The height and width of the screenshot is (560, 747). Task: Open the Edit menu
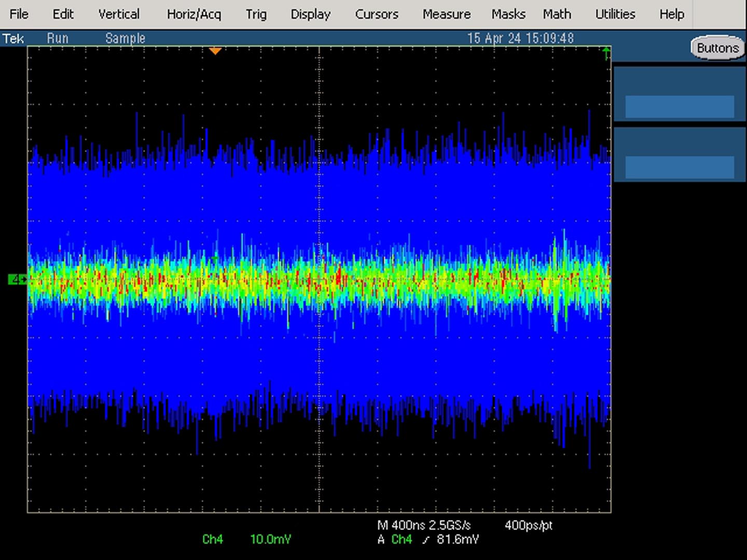tap(63, 14)
